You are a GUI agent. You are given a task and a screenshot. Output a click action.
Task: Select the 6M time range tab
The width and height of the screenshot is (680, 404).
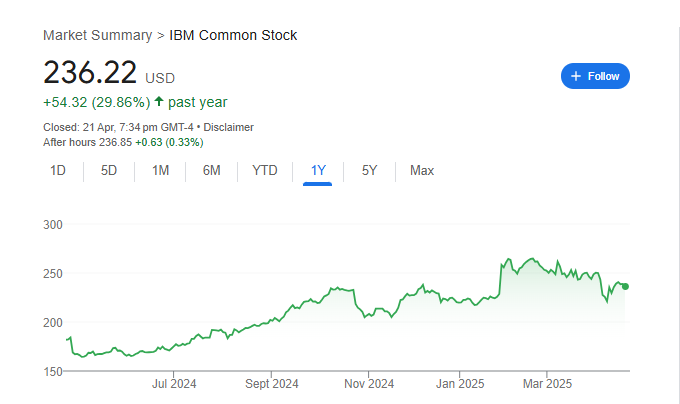pos(212,170)
